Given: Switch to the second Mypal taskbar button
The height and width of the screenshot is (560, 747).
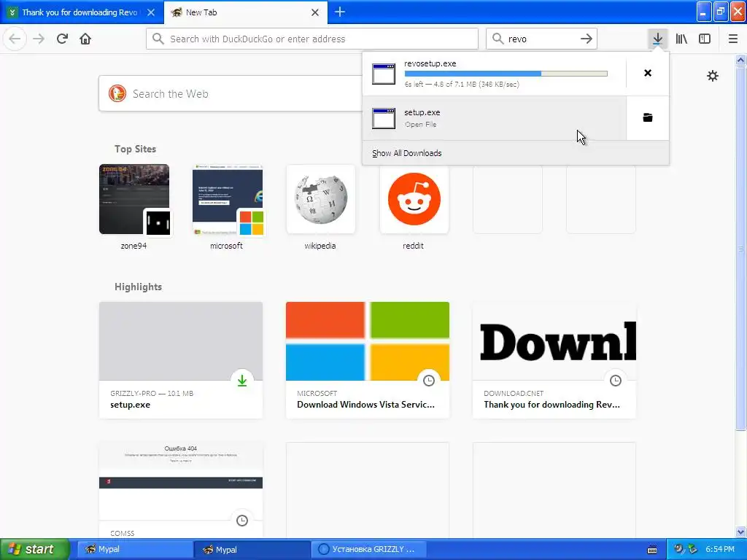Looking at the screenshot, I should (x=252, y=549).
